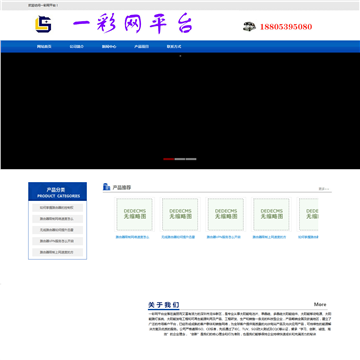Screen dimensions: 360x360
Task: Click the building icon next to 产品推荐
Action: (x=106, y=187)
